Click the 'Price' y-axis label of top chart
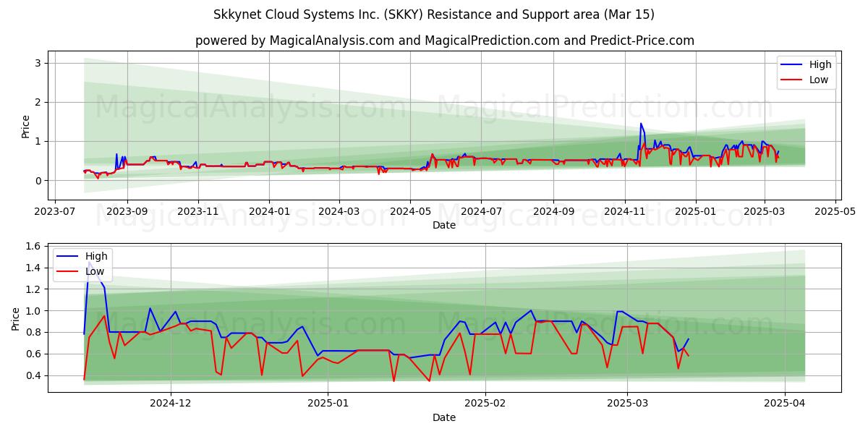The height and width of the screenshot is (434, 868). pos(26,126)
